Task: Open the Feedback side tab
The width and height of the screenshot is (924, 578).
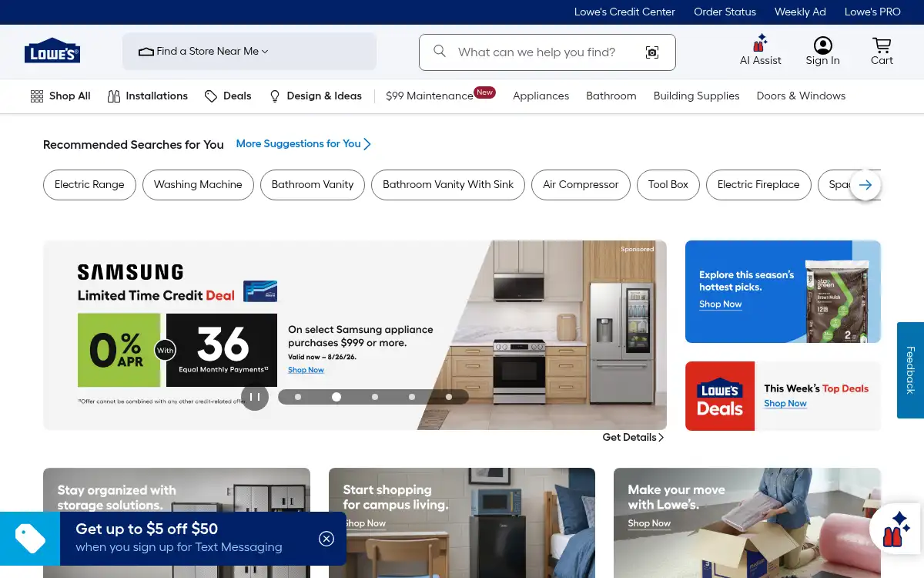Action: pos(910,370)
